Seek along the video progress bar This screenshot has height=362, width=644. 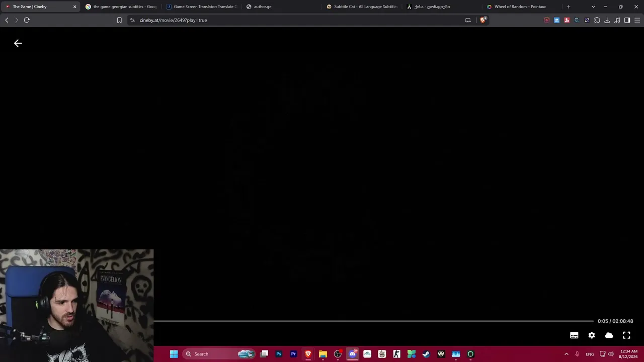[x=373, y=321]
